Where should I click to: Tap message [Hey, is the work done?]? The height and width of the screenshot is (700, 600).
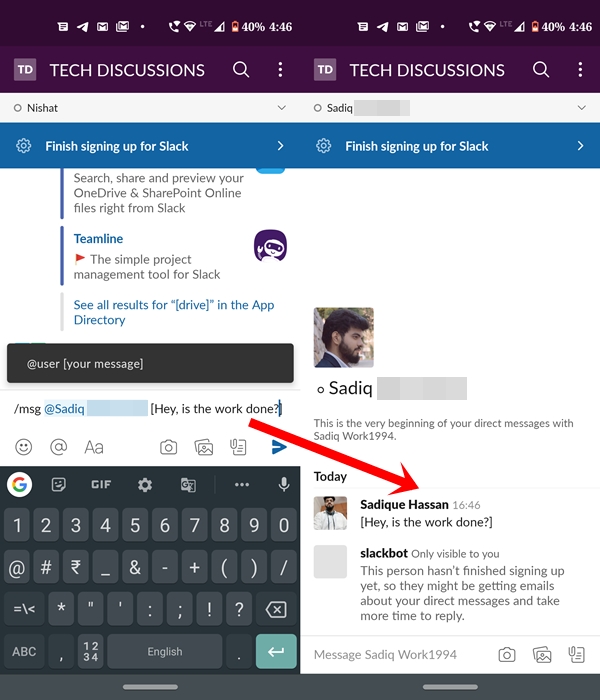point(426,522)
